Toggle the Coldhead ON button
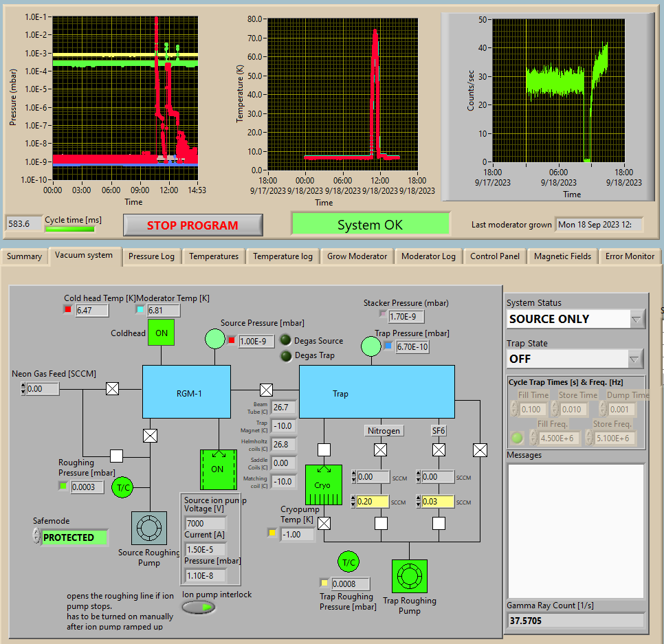The image size is (664, 644). click(162, 333)
